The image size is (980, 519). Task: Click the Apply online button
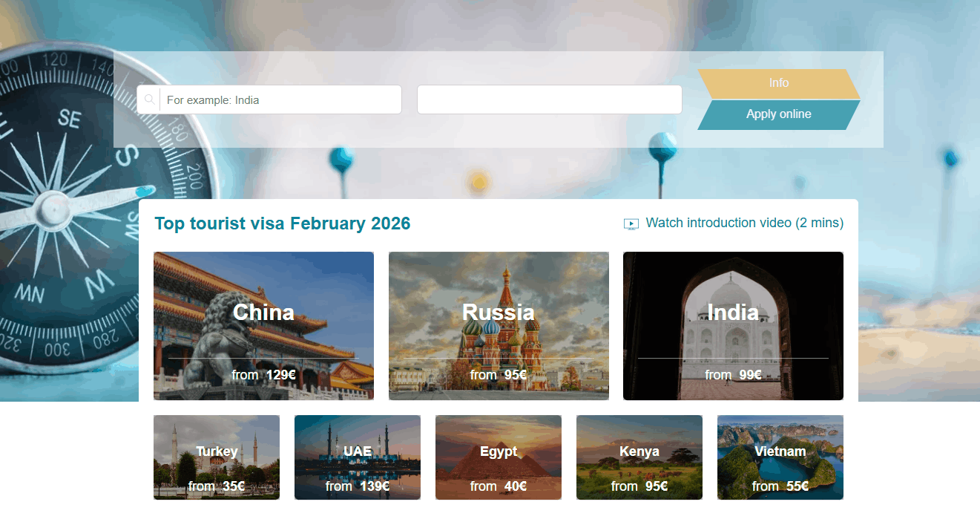pyautogui.click(x=779, y=114)
